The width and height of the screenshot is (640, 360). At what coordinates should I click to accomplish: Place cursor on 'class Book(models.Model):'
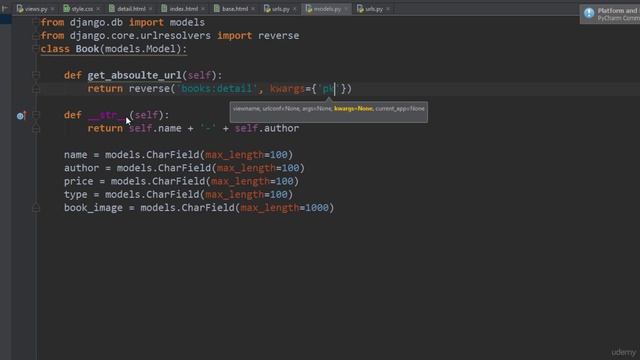point(113,49)
